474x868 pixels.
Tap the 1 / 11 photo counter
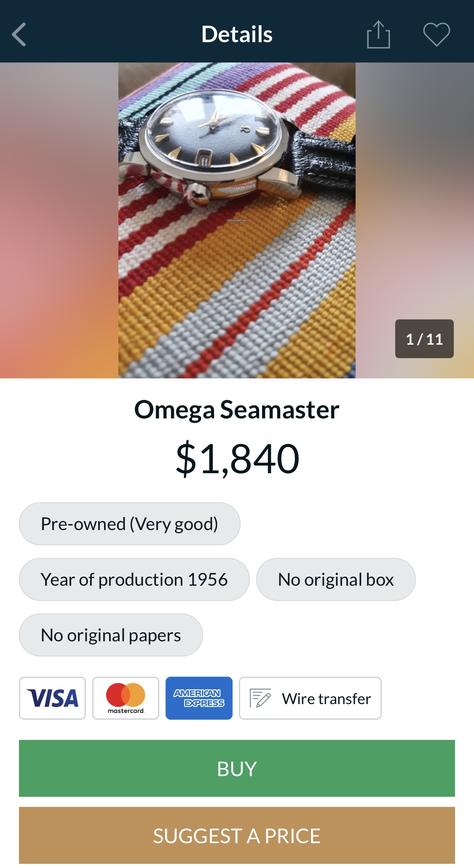pos(424,339)
